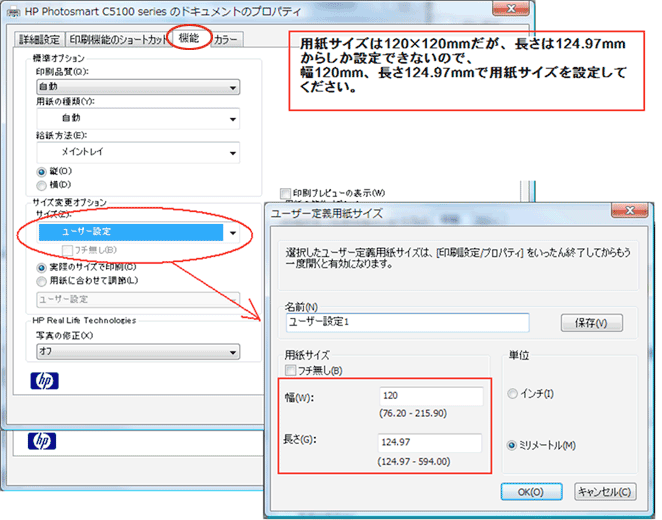Select the 機能 tab
Viewport: 662px width, 520px height.
189,38
